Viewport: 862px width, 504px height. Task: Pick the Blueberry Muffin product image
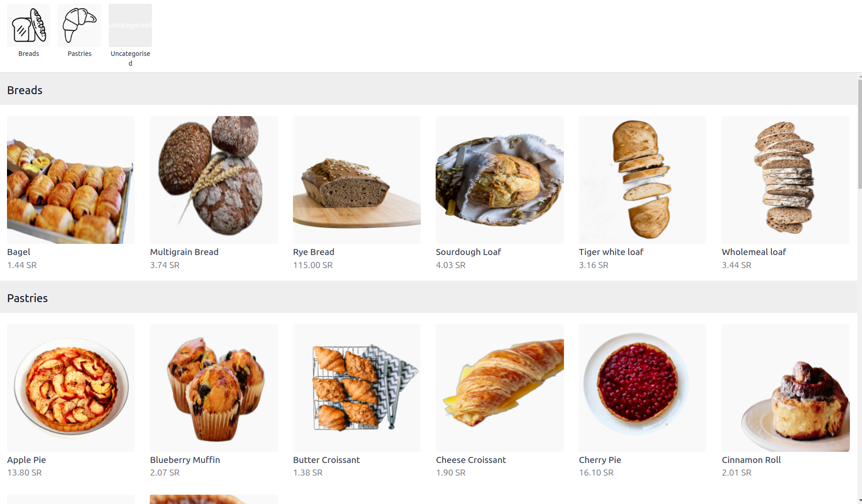[x=214, y=388]
